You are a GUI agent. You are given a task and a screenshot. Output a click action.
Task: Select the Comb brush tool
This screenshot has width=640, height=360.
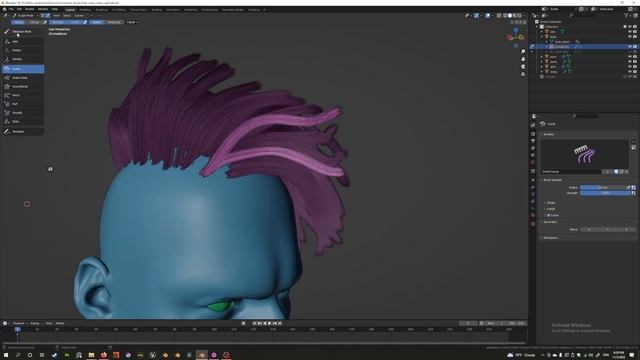click(23, 69)
